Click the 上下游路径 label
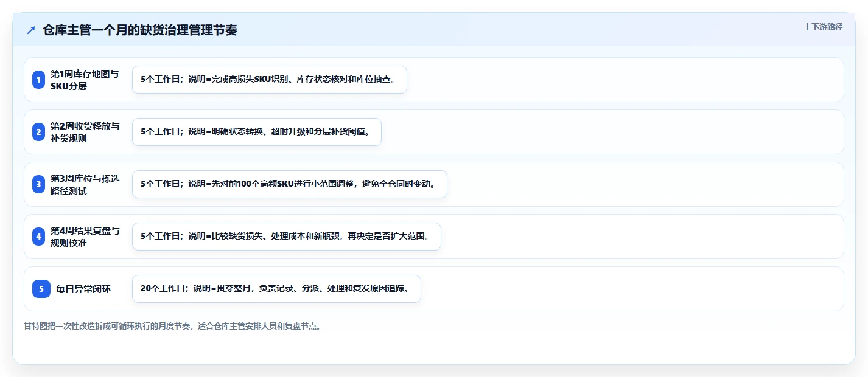The height and width of the screenshot is (377, 868). (x=823, y=27)
